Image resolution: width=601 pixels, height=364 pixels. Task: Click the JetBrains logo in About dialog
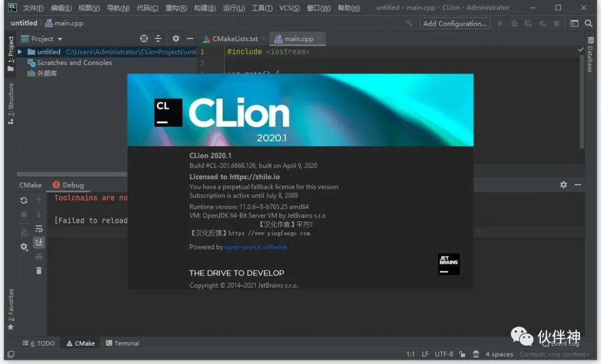449,264
